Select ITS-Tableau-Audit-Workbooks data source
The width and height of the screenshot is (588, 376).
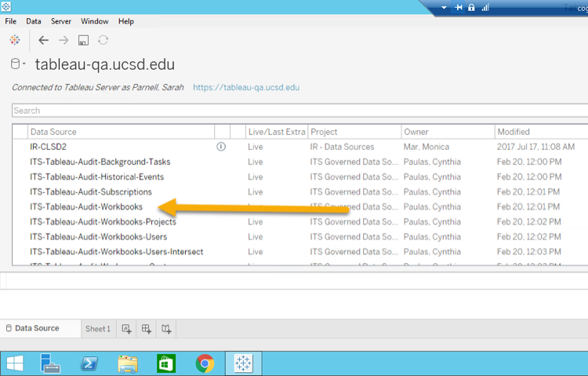click(86, 207)
